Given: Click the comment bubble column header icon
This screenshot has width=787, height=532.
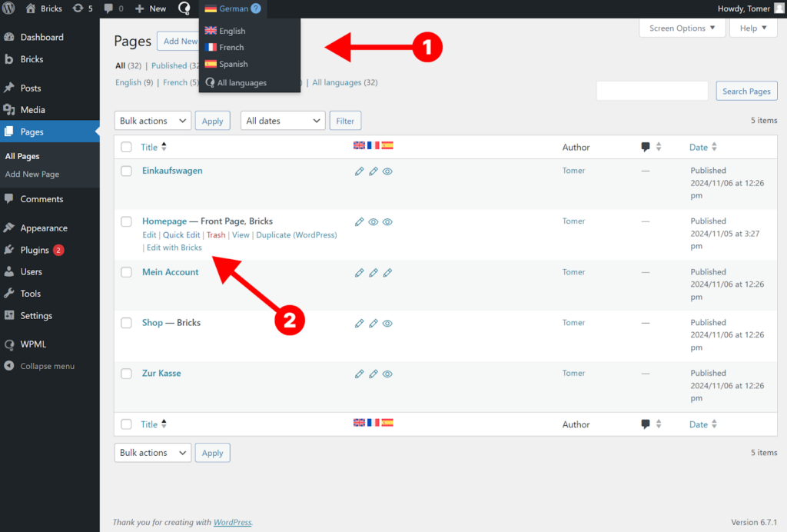Looking at the screenshot, I should pyautogui.click(x=646, y=148).
